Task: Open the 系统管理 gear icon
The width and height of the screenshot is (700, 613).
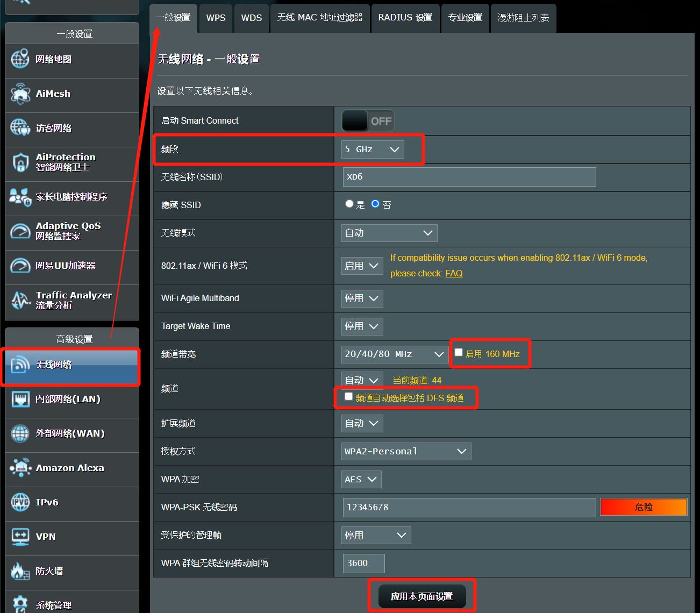Action: click(20, 604)
